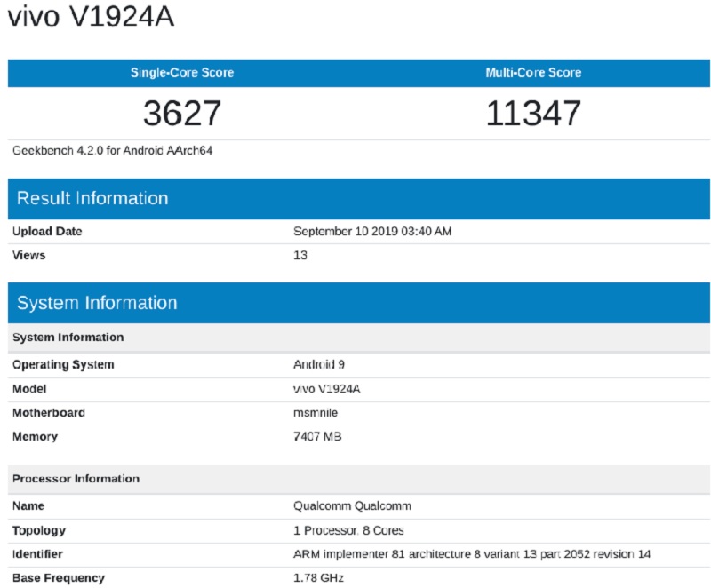Click the msmnile motherboard value
Image resolution: width=711 pixels, height=588 pixels.
(x=316, y=413)
